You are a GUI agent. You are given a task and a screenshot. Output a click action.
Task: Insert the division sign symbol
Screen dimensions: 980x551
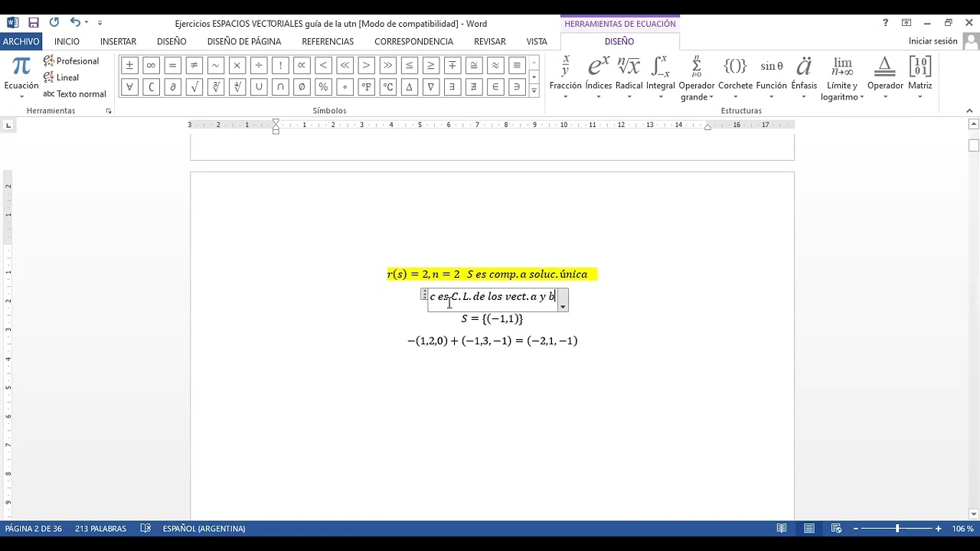[x=259, y=66]
